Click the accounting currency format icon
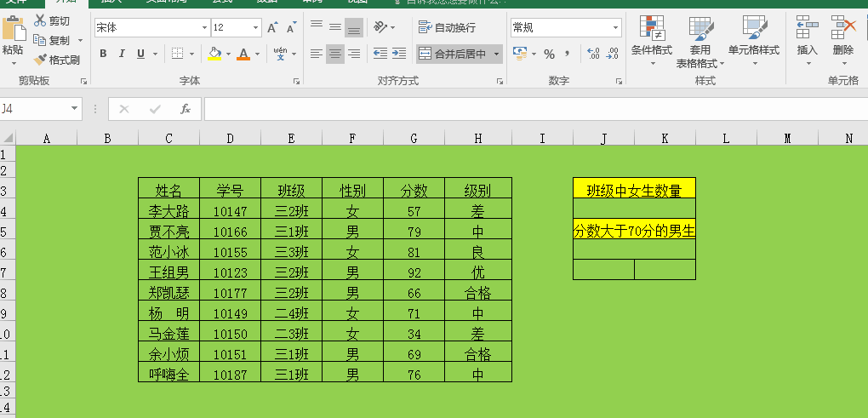This screenshot has height=418, width=868. [x=520, y=54]
